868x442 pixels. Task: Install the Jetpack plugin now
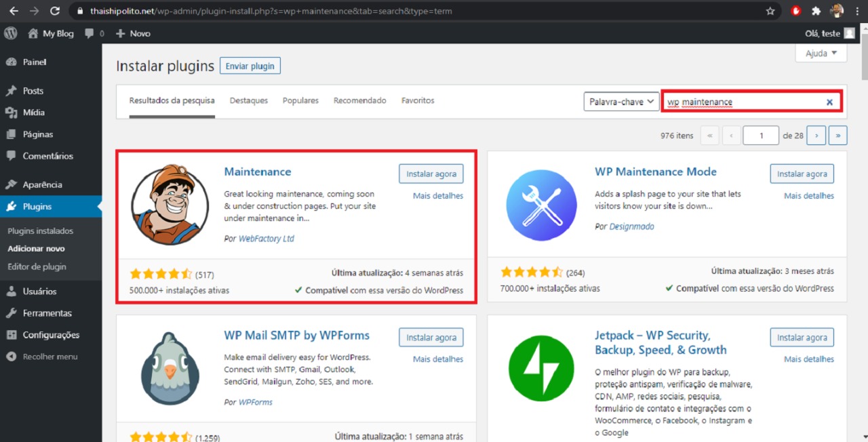pos(802,337)
